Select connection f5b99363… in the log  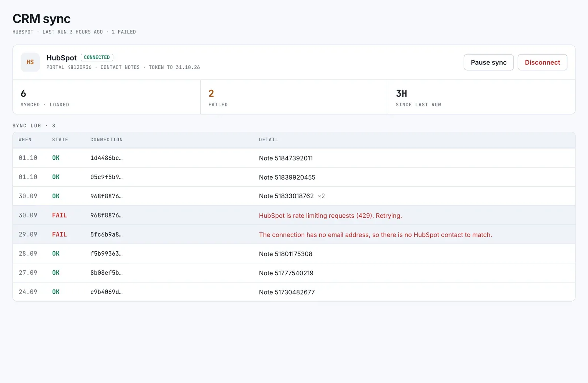click(107, 253)
